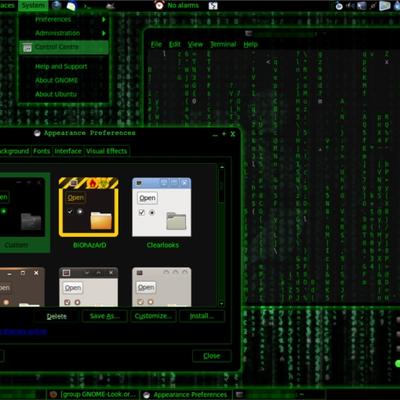
Task: Follow the blue themes online link
Action: [x=23, y=332]
